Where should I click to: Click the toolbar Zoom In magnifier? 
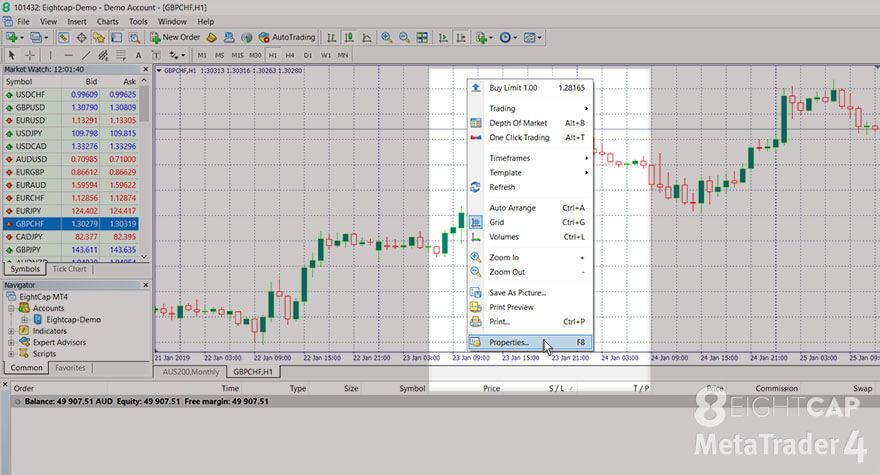[x=387, y=38]
